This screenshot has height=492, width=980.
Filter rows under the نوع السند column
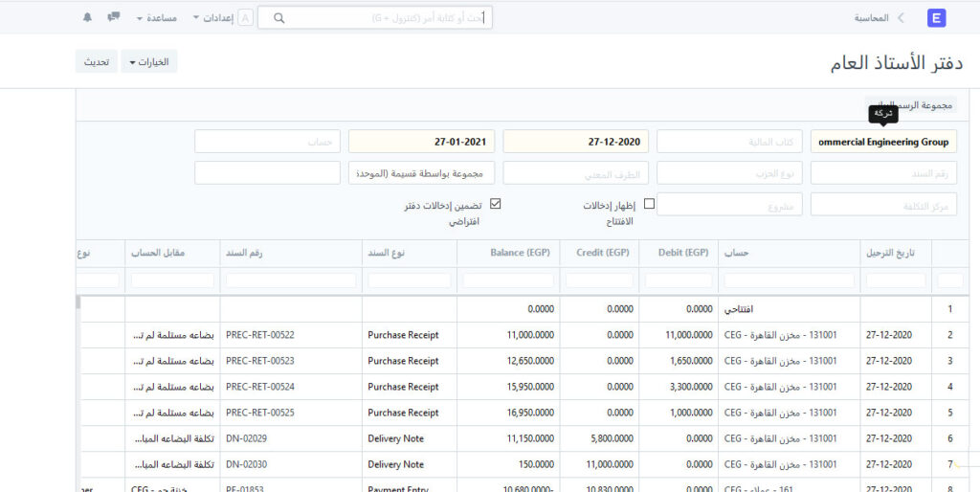point(410,280)
